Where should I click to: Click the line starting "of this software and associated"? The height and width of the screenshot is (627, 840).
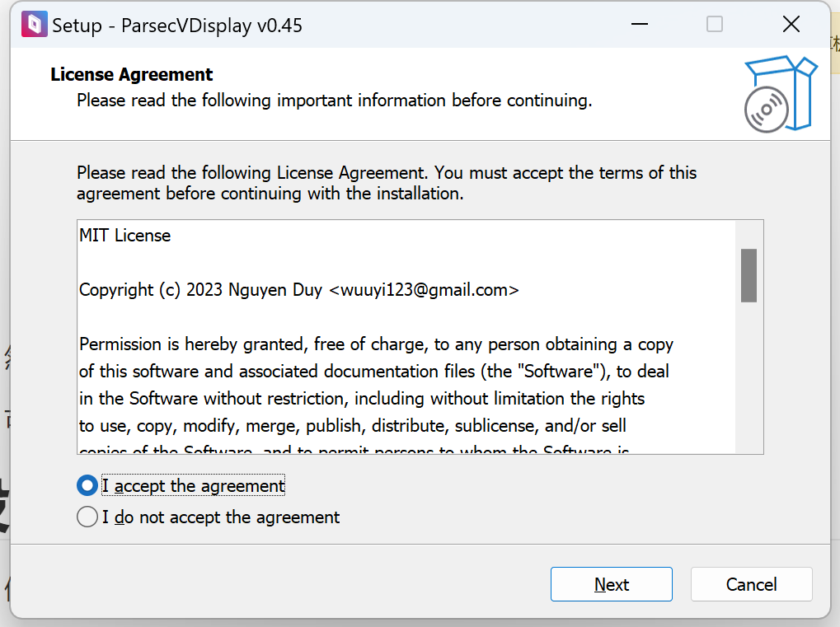pyautogui.click(x=374, y=371)
